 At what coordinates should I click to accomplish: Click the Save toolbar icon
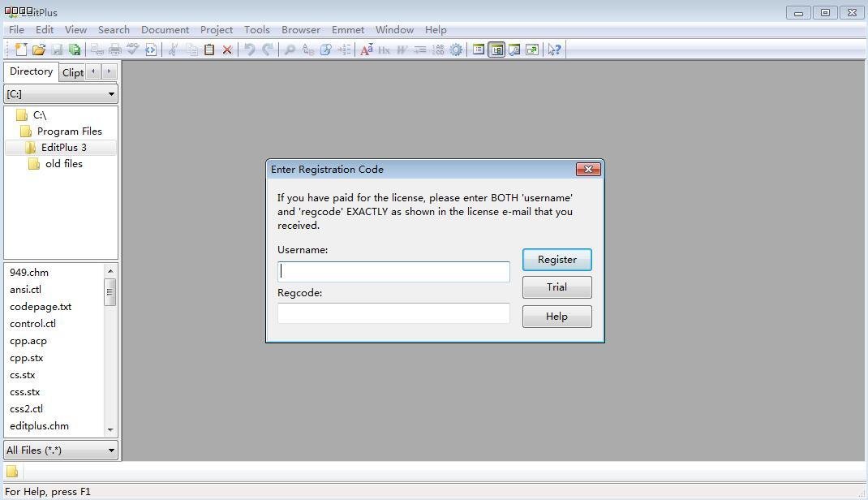click(57, 50)
